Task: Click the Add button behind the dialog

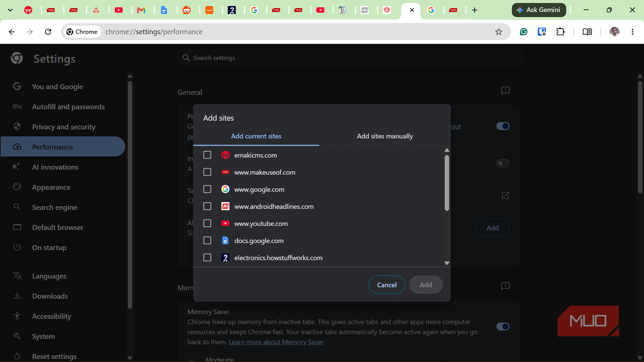Action: [493, 228]
